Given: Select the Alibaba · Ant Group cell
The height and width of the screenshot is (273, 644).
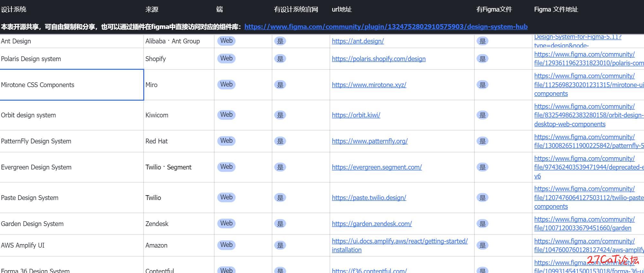Looking at the screenshot, I should [179, 41].
